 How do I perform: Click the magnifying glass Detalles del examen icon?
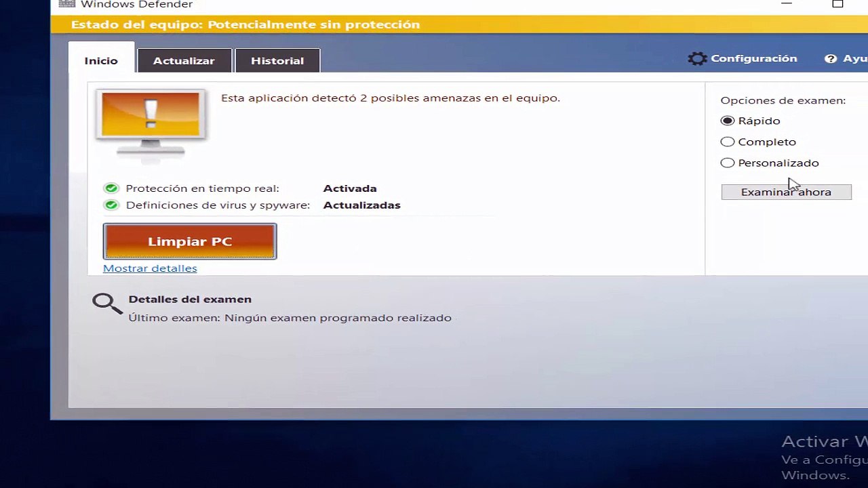click(x=107, y=304)
